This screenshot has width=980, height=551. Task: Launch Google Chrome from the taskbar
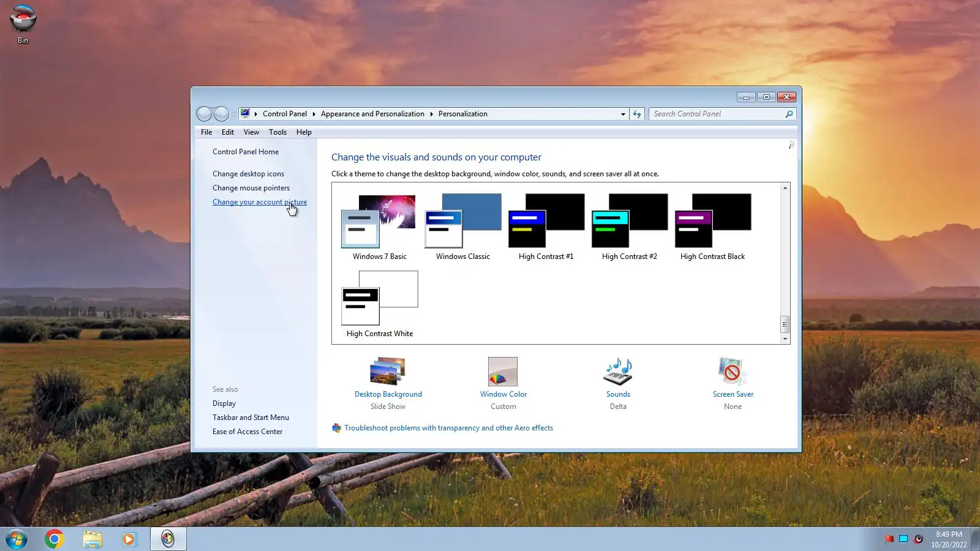point(54,539)
